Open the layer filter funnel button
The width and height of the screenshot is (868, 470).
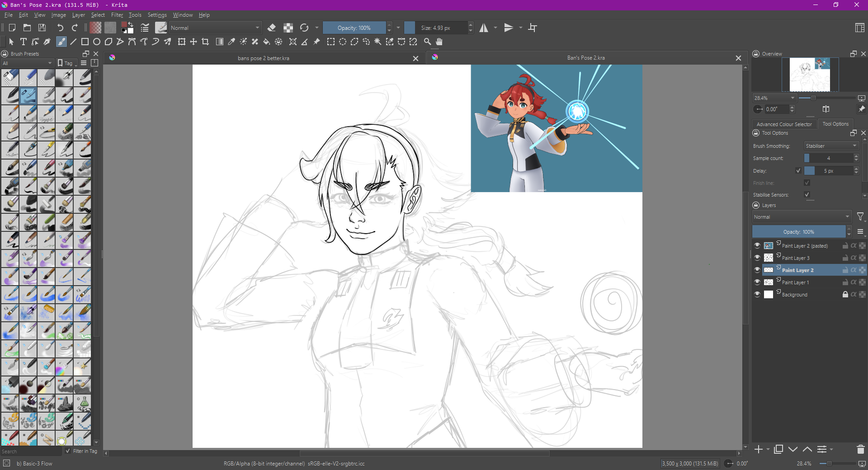860,217
